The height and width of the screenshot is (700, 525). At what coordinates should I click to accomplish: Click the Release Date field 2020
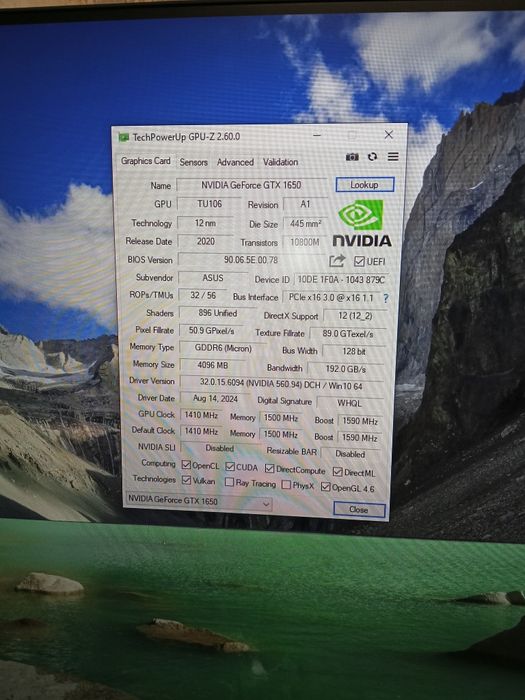(x=206, y=242)
